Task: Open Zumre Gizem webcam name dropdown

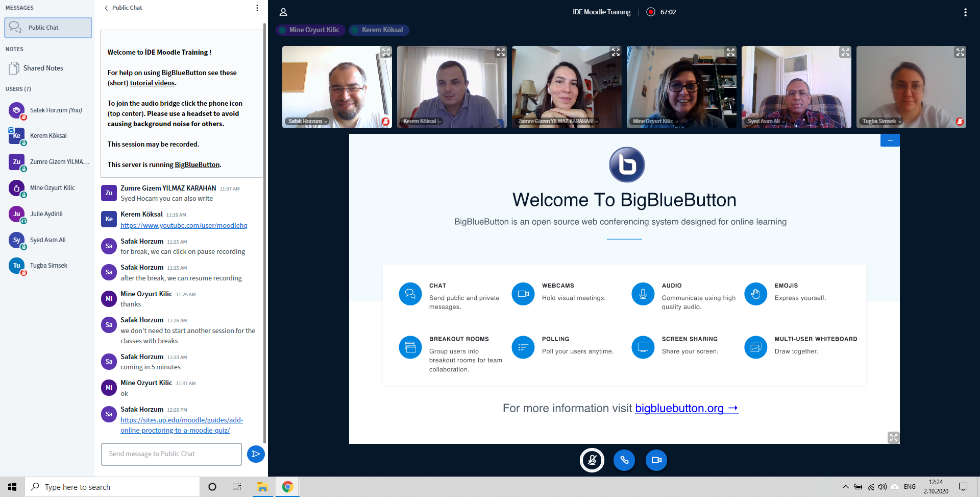Action: (558, 122)
